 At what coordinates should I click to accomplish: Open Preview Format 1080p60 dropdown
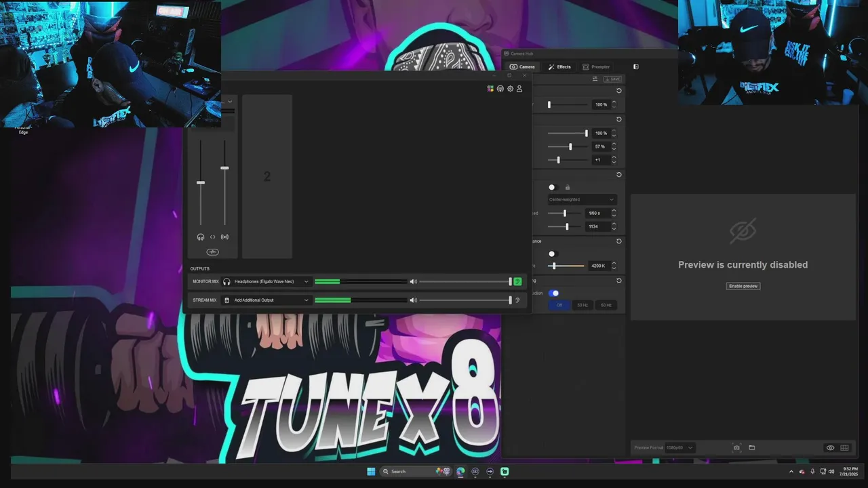pos(679,448)
